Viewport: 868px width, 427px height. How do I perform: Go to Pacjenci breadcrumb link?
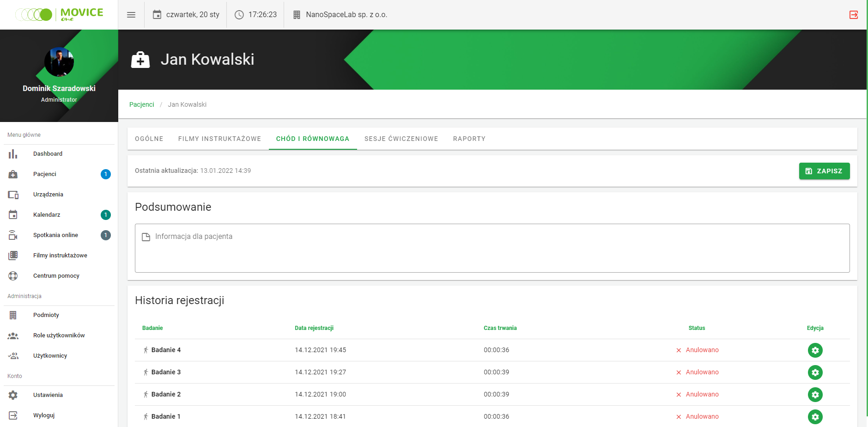tap(141, 104)
